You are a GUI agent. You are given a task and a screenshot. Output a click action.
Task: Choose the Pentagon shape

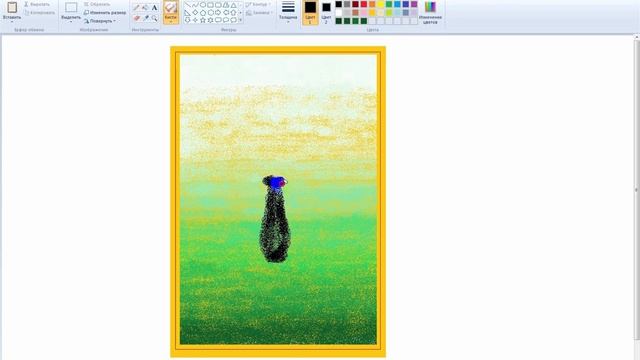click(x=203, y=13)
